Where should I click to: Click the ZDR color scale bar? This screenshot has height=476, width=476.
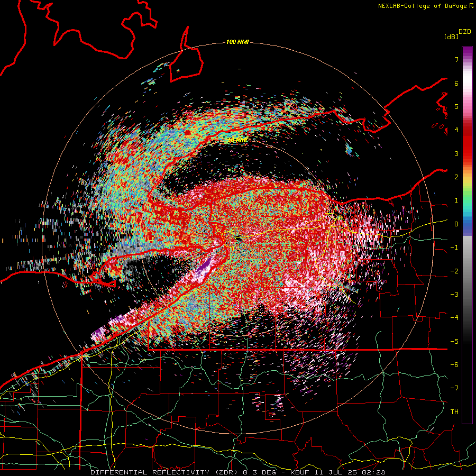click(x=467, y=235)
